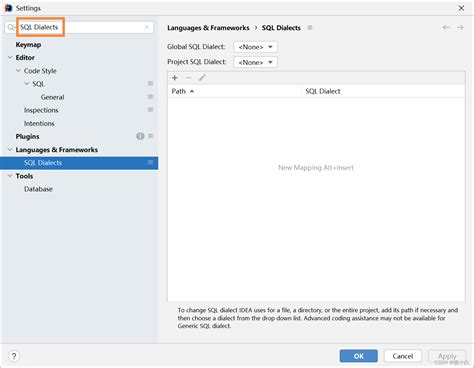Clear the settings search field text
This screenshot has height=368, width=474.
coord(146,27)
